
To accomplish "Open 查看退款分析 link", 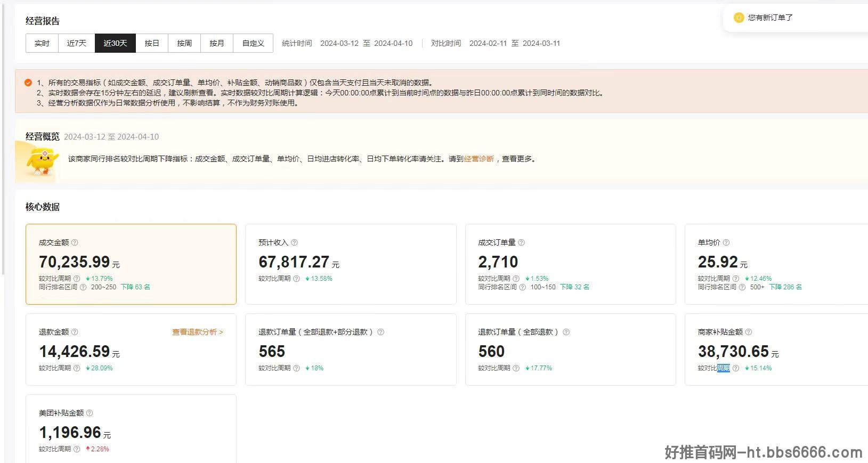I will (x=198, y=332).
